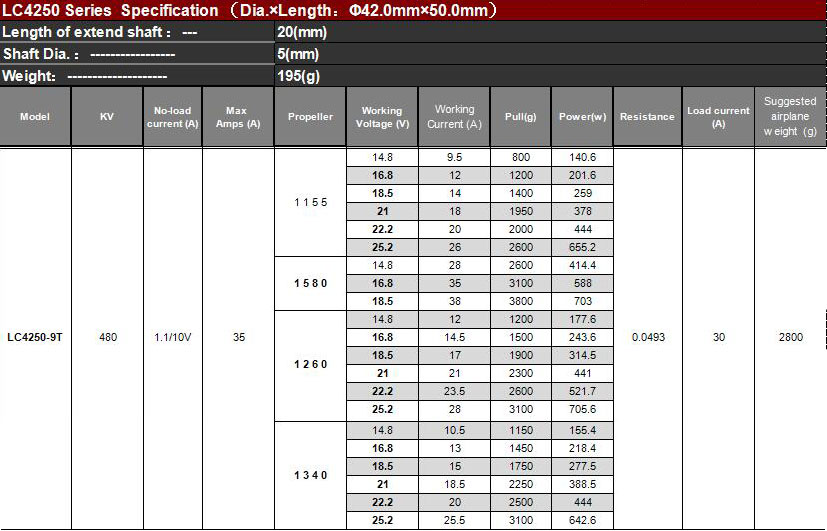Select the 588 power value
Image resolution: width=827 pixels, height=531 pixels.
click(582, 283)
